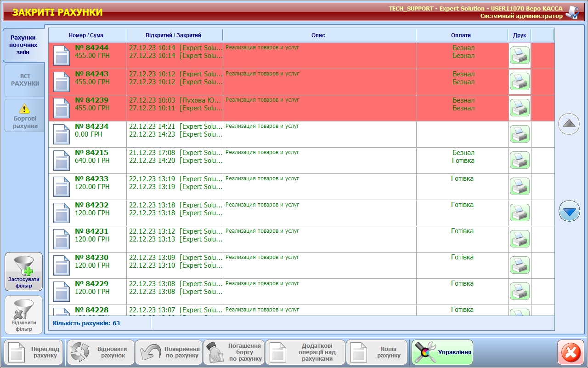Screen dimensions: 588x368
Task: Switch to ВСІ РАХУНКИ tab
Action: pos(25,80)
